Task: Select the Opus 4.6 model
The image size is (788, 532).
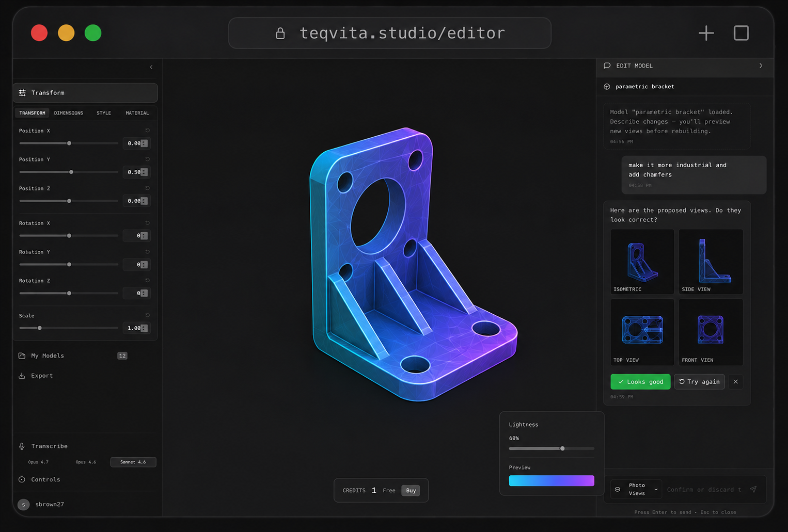Action: pyautogui.click(x=86, y=462)
